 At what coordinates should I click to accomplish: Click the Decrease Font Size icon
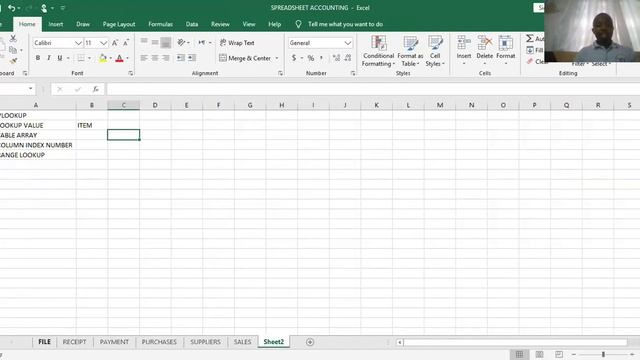pos(126,43)
